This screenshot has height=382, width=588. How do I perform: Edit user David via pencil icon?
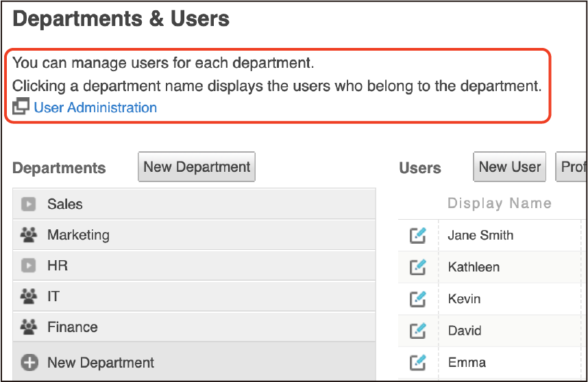pos(418,331)
